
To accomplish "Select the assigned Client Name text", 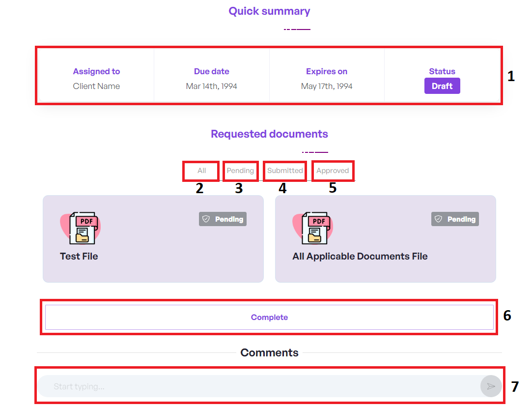I will [x=96, y=86].
